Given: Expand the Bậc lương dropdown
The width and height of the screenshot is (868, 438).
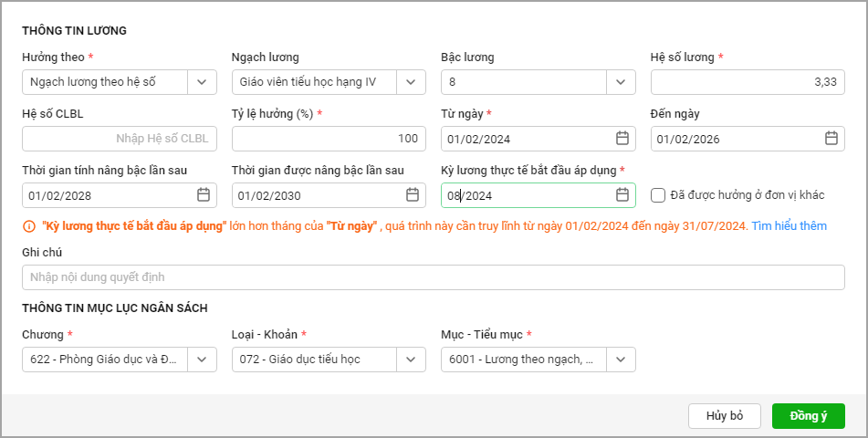Looking at the screenshot, I should (621, 82).
